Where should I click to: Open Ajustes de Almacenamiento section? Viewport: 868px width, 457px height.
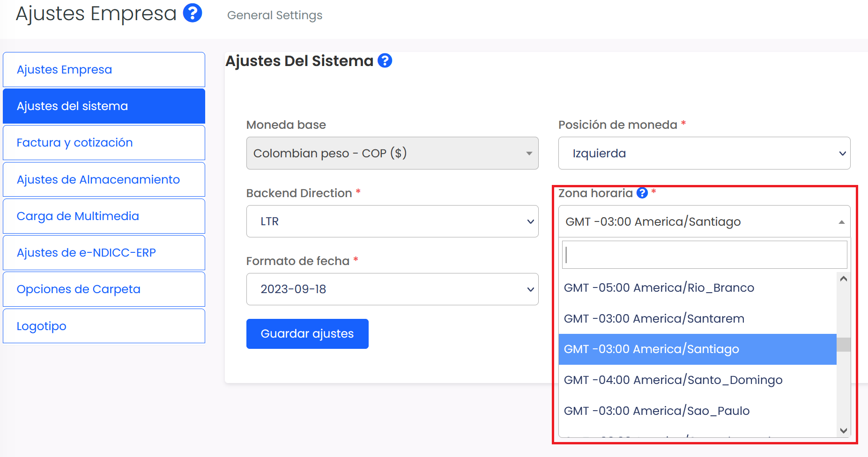coord(104,180)
